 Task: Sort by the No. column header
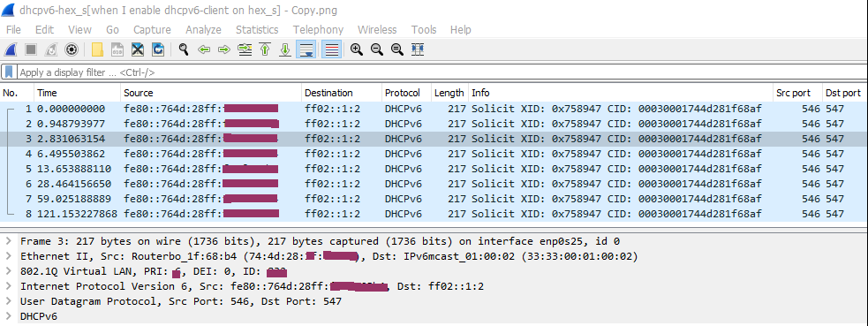pos(17,93)
